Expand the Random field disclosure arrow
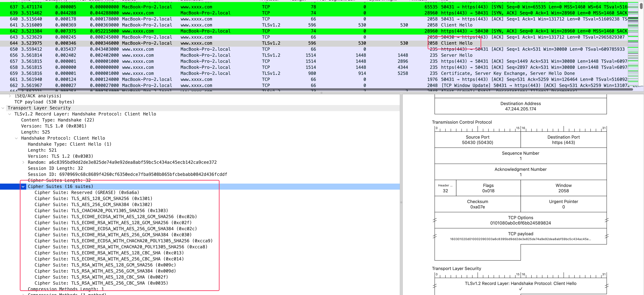Image resolution: width=644 pixels, height=295 pixels. [x=23, y=162]
